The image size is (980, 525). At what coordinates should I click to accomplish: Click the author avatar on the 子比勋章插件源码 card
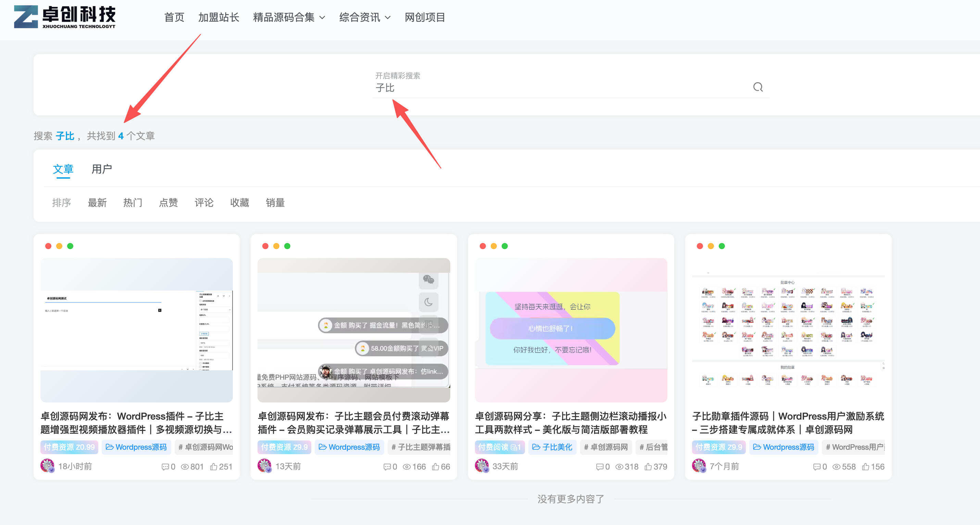pos(699,466)
